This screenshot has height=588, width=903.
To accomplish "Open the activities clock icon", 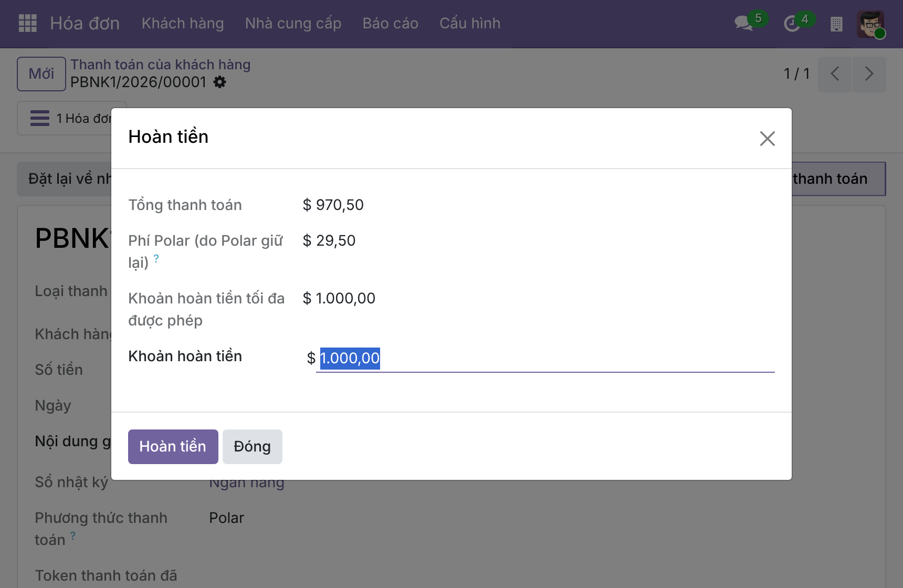I will [x=791, y=24].
